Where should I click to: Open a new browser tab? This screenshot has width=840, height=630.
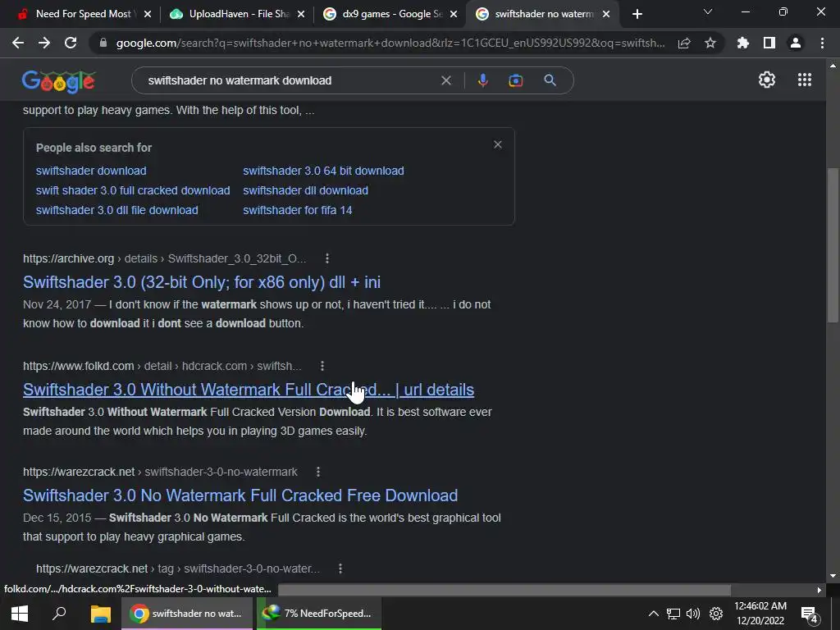(637, 14)
